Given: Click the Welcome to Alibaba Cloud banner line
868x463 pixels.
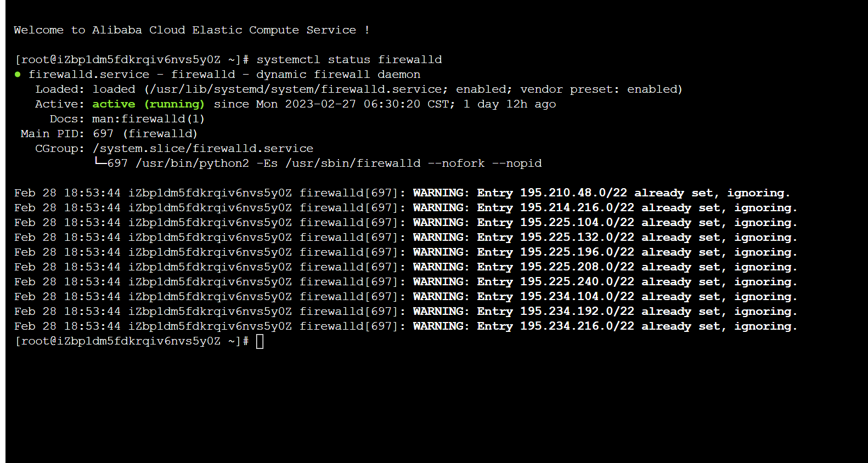Looking at the screenshot, I should (191, 30).
